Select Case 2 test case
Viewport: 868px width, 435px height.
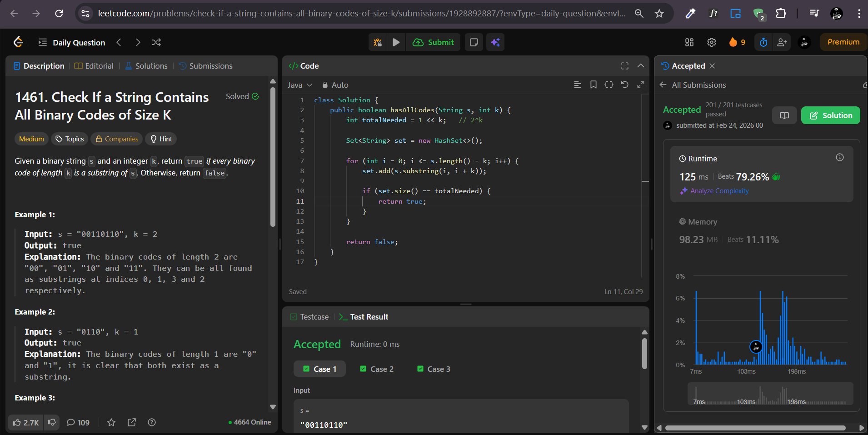click(377, 369)
